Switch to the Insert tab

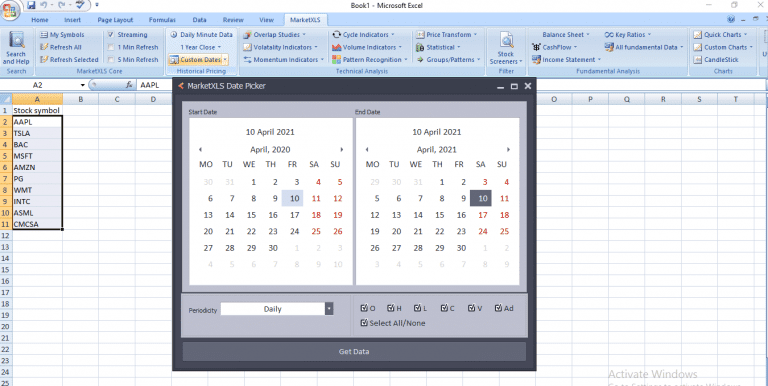72,20
